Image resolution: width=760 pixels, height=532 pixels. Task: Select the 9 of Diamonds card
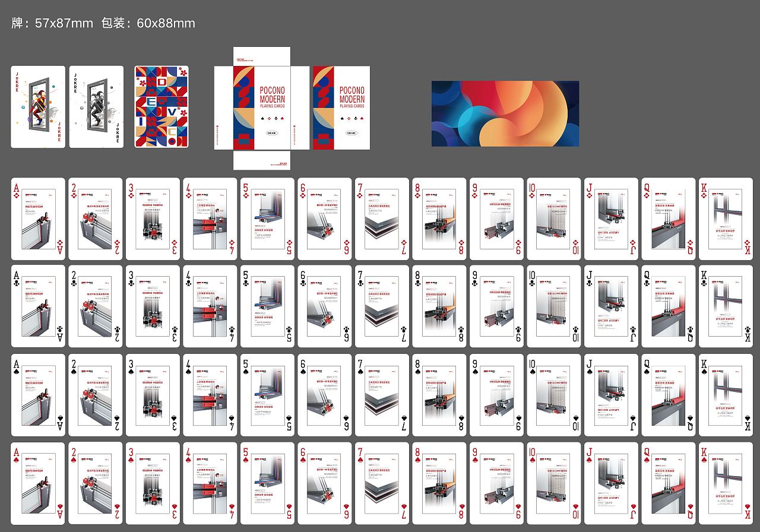(496, 218)
